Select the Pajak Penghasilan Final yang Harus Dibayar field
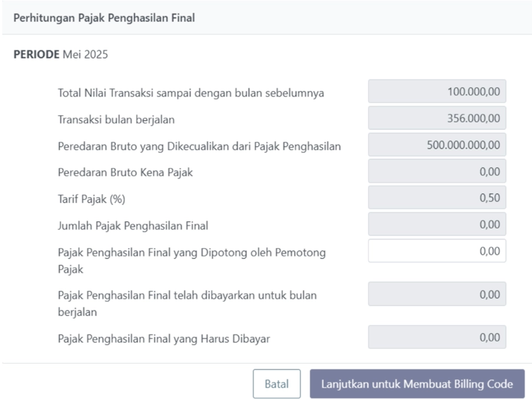This screenshot has width=532, height=400. point(437,337)
